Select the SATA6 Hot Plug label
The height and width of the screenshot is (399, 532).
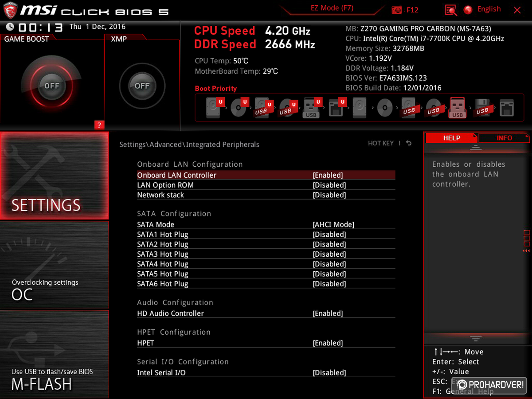click(x=163, y=284)
